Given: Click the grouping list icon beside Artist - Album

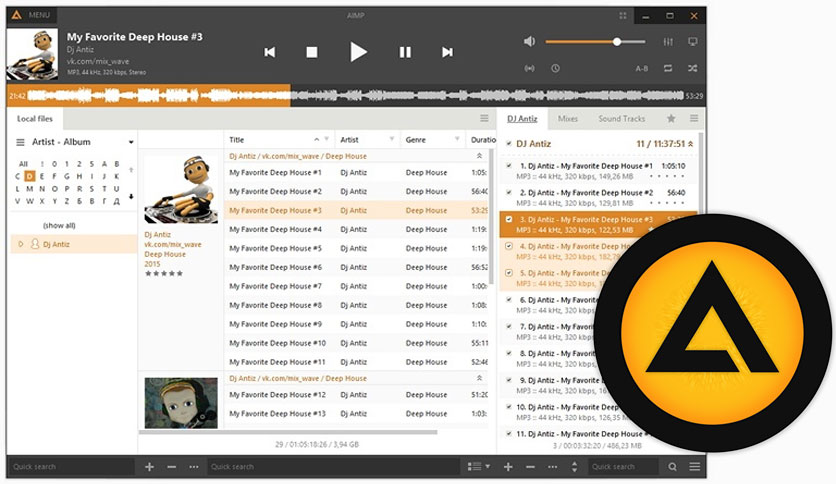Looking at the screenshot, I should click(20, 142).
